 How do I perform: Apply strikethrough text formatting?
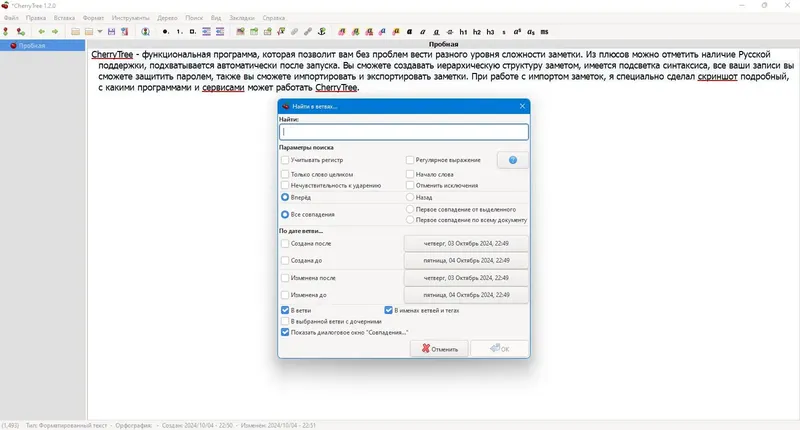pyautogui.click(x=449, y=32)
